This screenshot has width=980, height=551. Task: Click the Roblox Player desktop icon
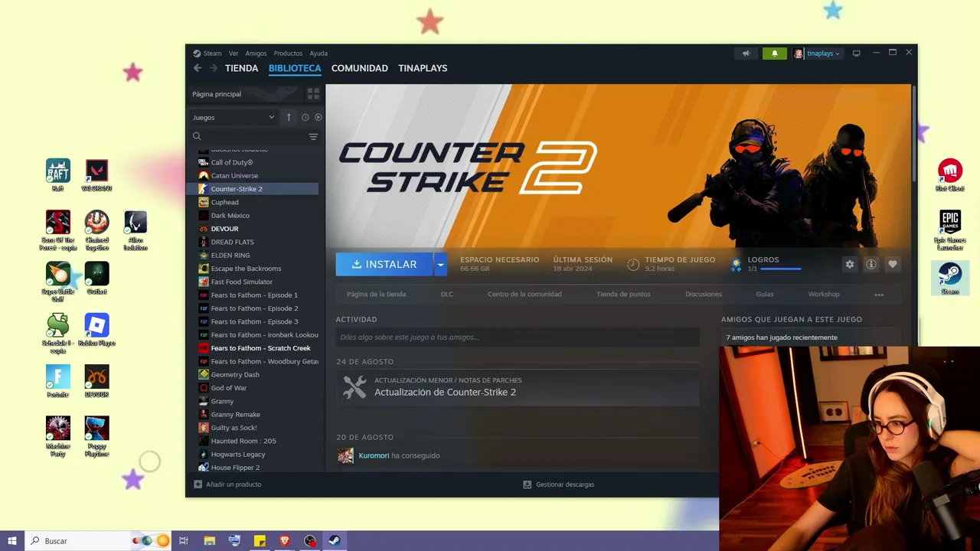coord(96,330)
